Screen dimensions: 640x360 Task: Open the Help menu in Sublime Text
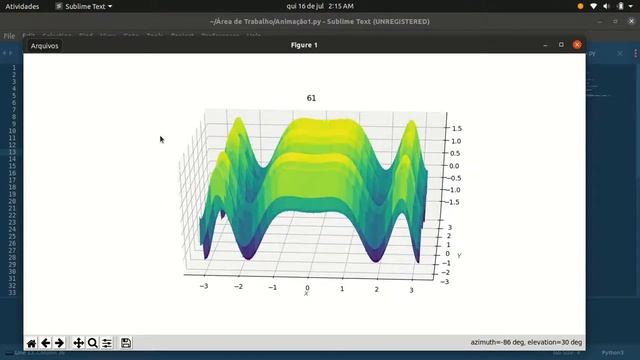click(x=253, y=36)
